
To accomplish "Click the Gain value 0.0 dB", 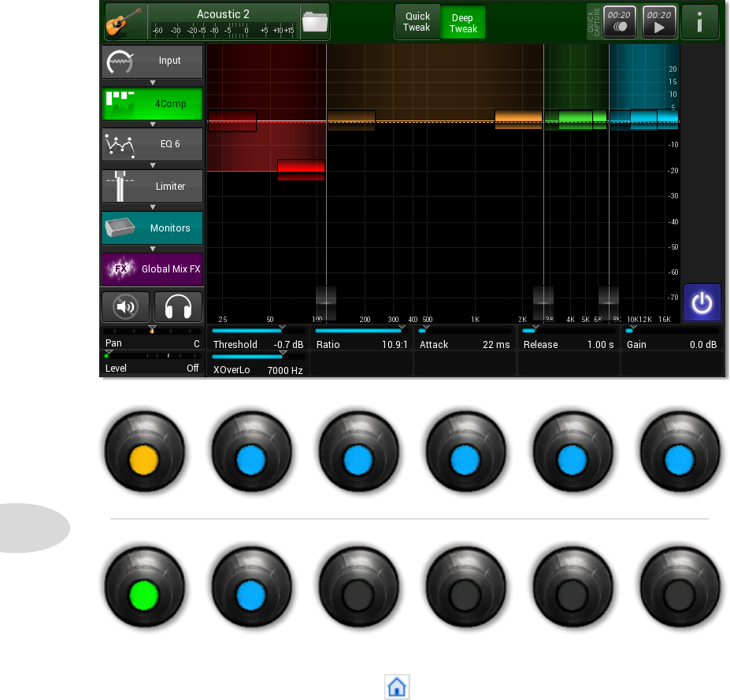I will [x=703, y=345].
